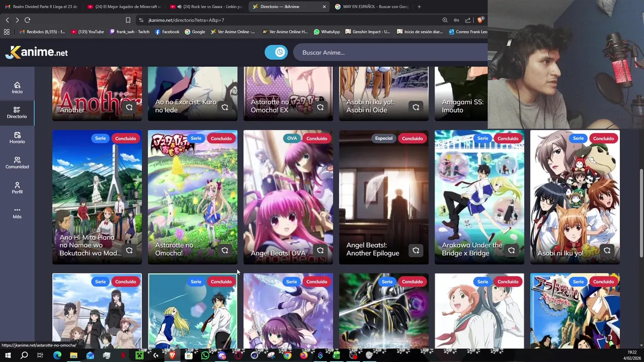
Task: Go to Inicio in the sidebar
Action: [17, 87]
